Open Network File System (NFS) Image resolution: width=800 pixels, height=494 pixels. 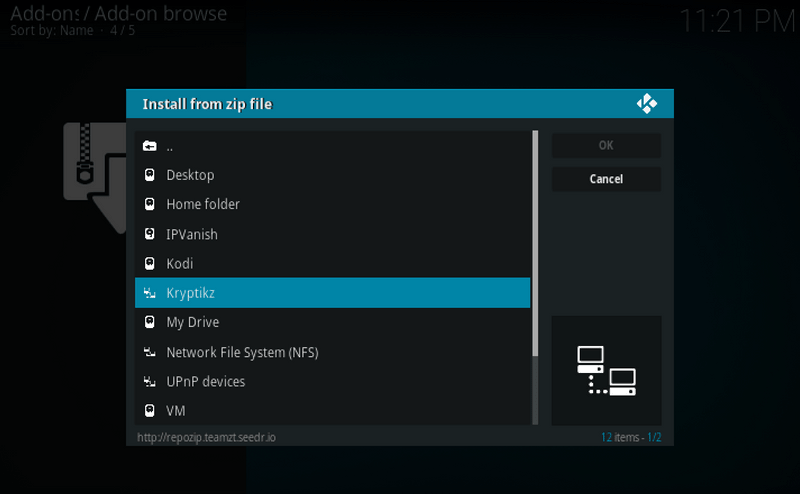click(332, 352)
